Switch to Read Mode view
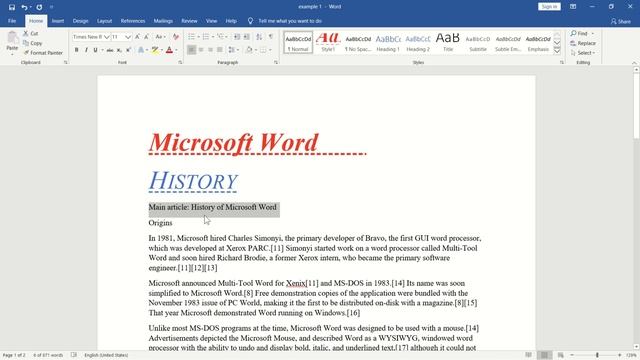640x360 pixels. tap(529, 355)
